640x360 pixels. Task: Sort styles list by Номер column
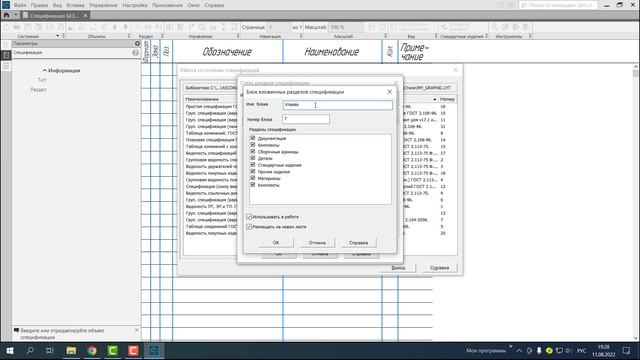447,99
